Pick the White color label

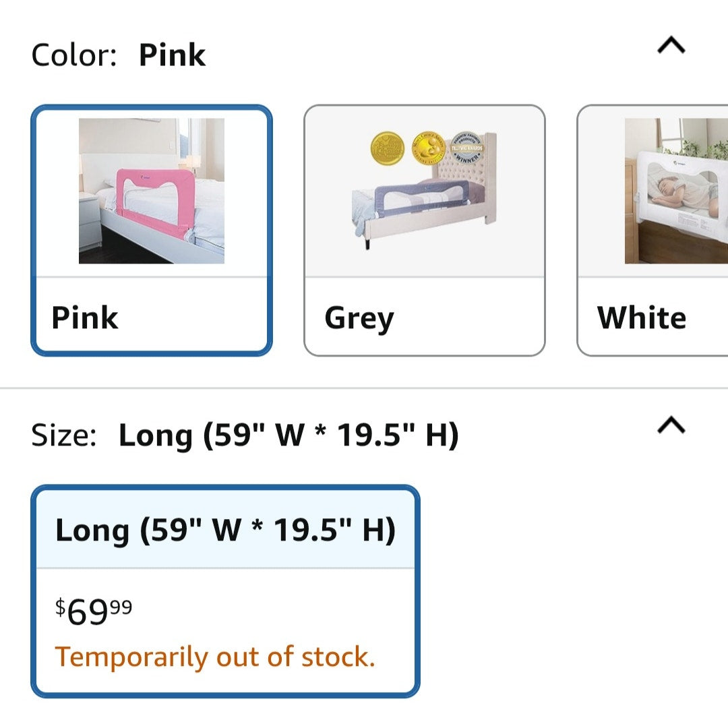pyautogui.click(x=641, y=317)
